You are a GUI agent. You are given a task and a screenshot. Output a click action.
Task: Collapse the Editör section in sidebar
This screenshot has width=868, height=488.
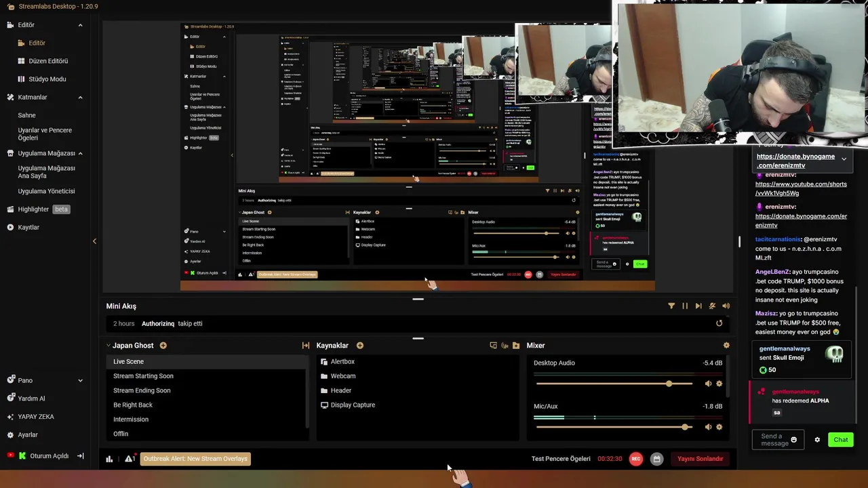pyautogui.click(x=80, y=25)
